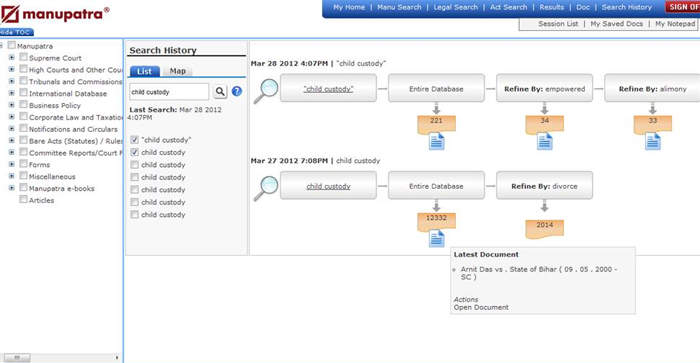Image resolution: width=700 pixels, height=363 pixels.
Task: Select the List tab
Action: 144,71
